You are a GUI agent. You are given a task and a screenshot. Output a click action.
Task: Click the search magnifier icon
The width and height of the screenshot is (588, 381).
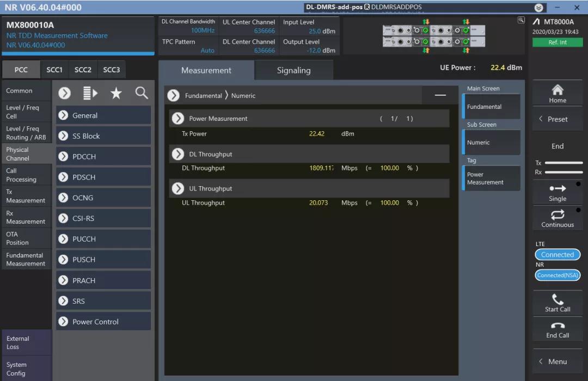click(x=142, y=93)
